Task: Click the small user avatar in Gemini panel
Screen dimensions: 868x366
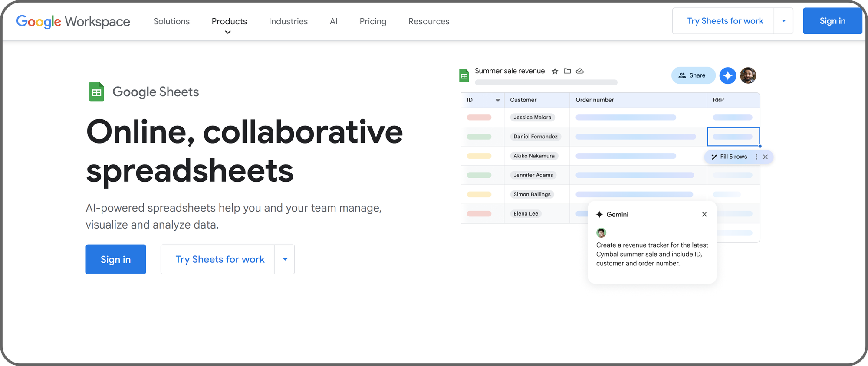Action: click(x=601, y=233)
